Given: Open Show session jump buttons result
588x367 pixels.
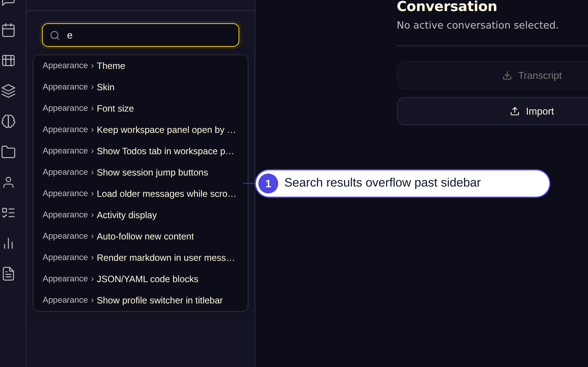Looking at the screenshot, I should 141,172.
